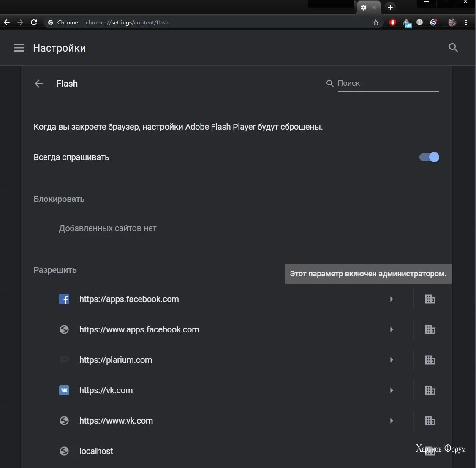Expand details for https://www.vk.com
476x468 pixels.
tap(392, 421)
